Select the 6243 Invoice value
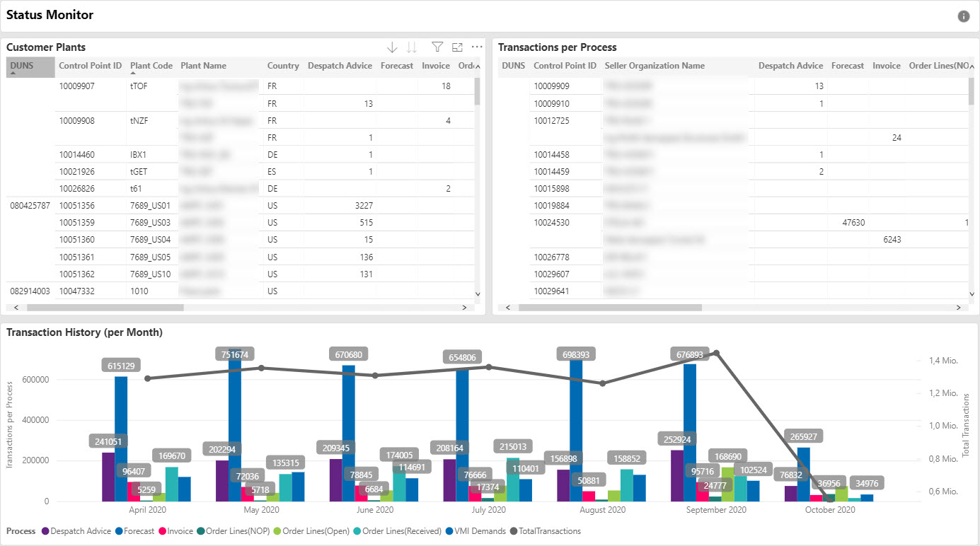Viewport: 980px width, 546px height. [892, 239]
